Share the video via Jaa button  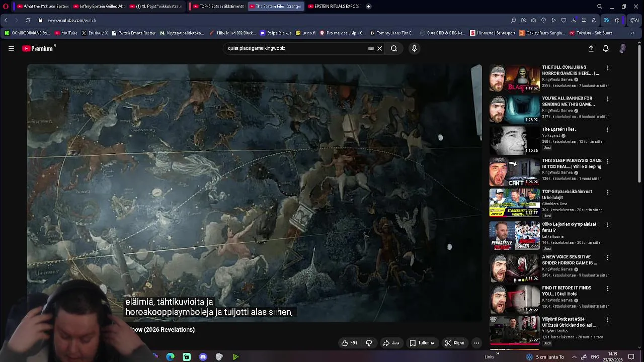[391, 343]
